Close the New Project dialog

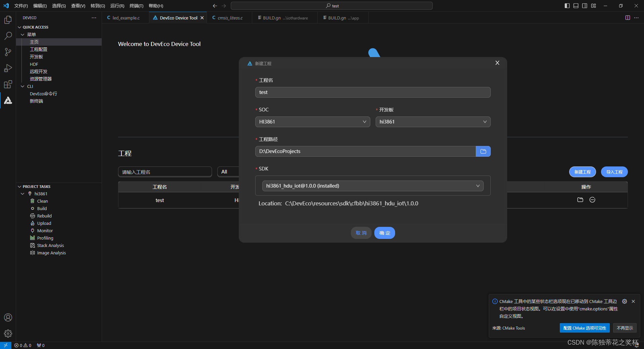pos(497,63)
